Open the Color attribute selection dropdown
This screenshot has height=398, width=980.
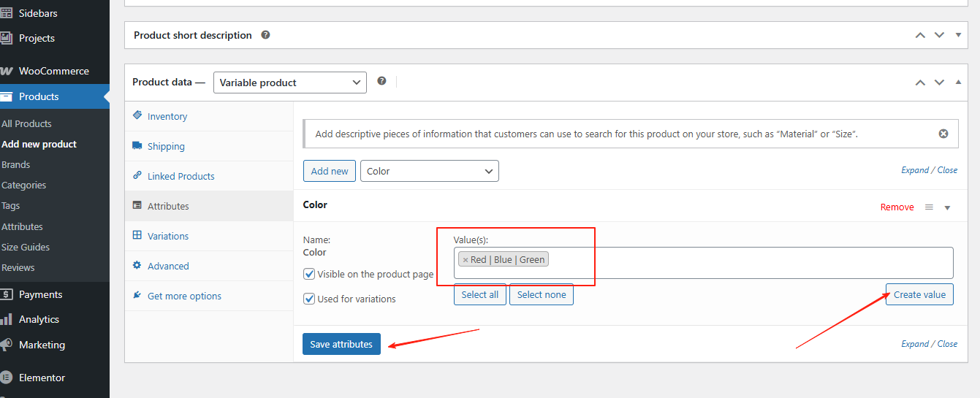coord(429,171)
